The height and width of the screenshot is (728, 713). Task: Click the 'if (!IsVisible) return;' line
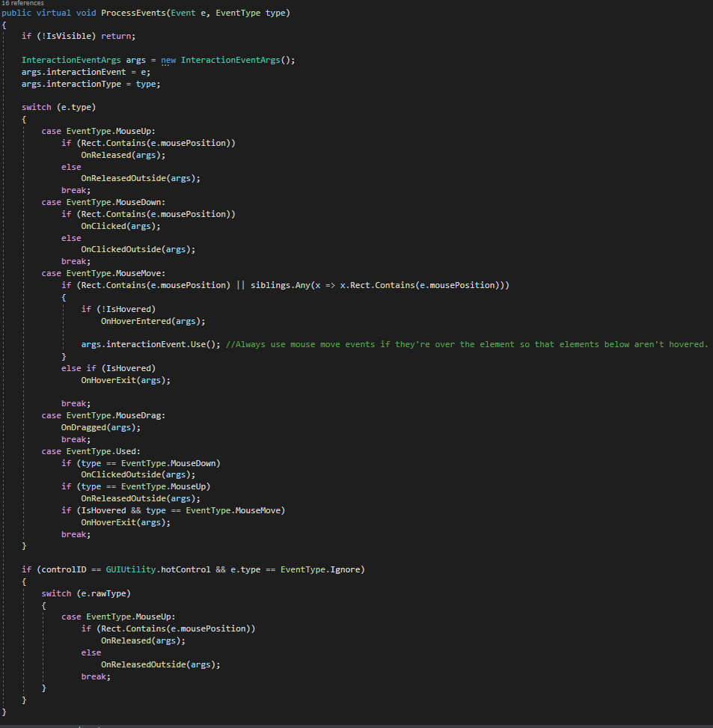point(79,36)
